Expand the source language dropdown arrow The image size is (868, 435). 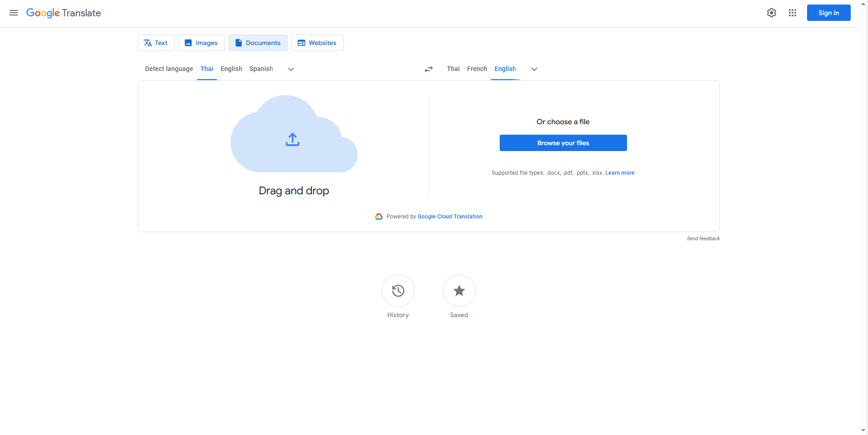click(291, 69)
